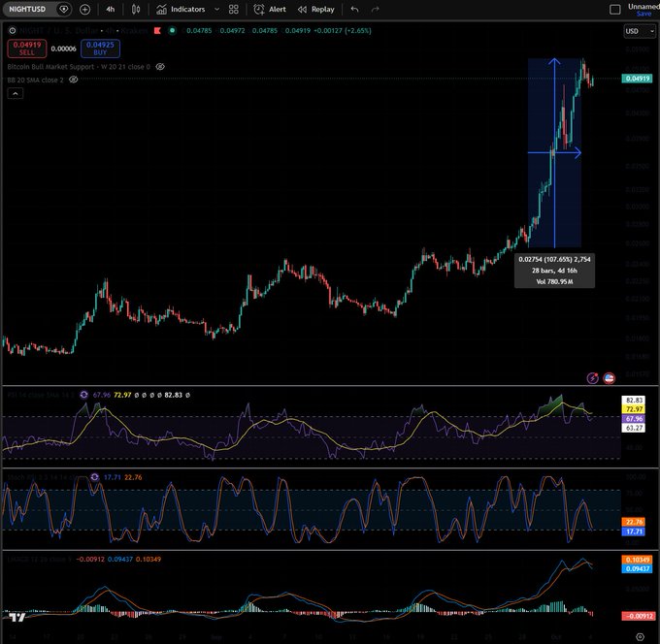Open the Indicators dialog
This screenshot has height=644, width=660.
click(181, 10)
